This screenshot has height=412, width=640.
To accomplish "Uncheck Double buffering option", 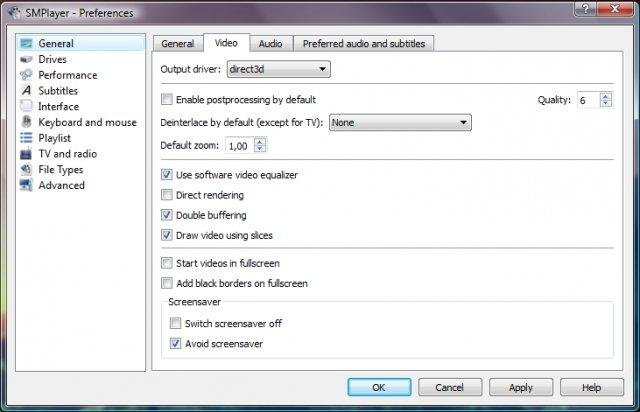I will [167, 215].
